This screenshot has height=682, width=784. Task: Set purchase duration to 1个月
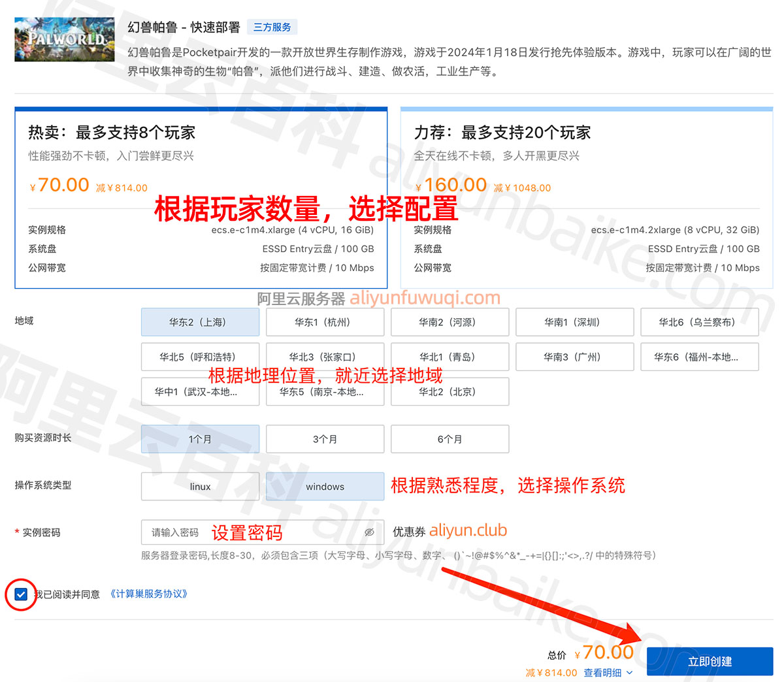[200, 439]
